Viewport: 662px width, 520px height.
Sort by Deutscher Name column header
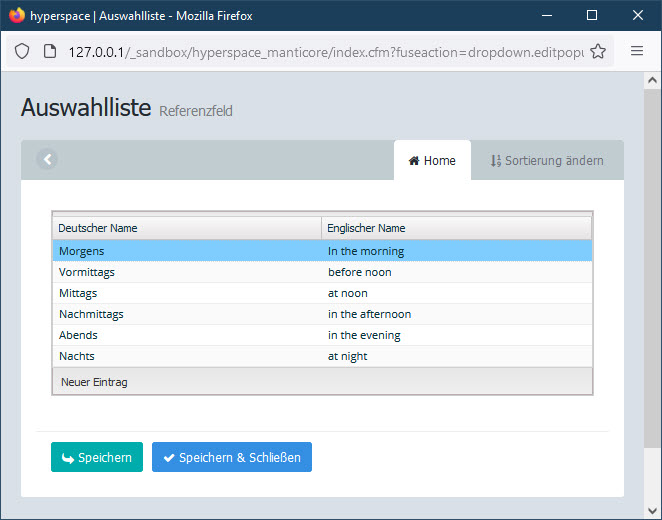(x=186, y=228)
